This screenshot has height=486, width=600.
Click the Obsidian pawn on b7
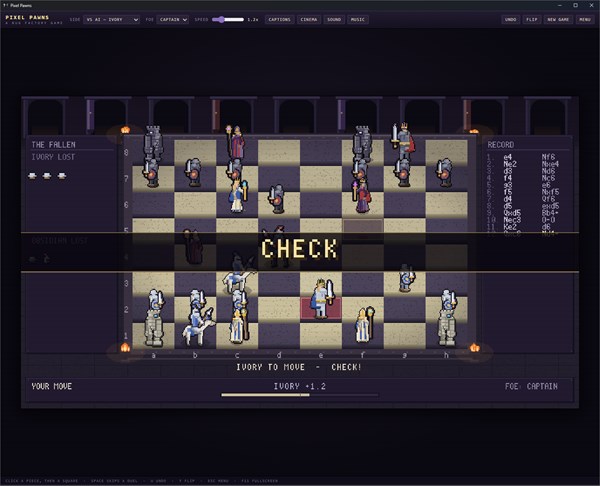click(x=194, y=173)
